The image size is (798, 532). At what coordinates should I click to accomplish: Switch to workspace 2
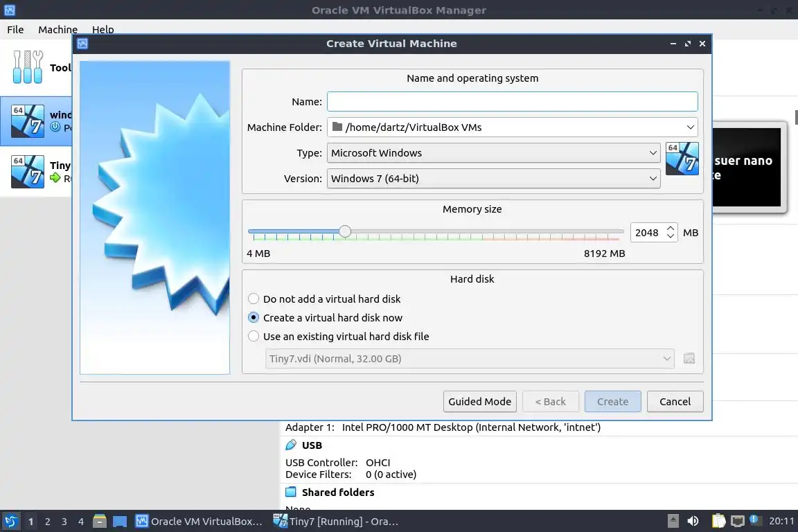pyautogui.click(x=47, y=522)
